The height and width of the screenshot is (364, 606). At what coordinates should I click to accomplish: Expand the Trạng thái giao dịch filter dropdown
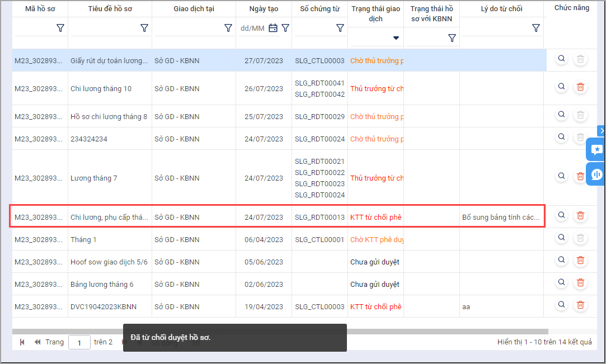[396, 38]
